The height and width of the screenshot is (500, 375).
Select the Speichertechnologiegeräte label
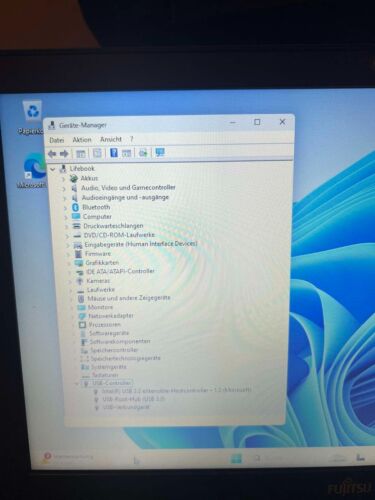click(125, 358)
